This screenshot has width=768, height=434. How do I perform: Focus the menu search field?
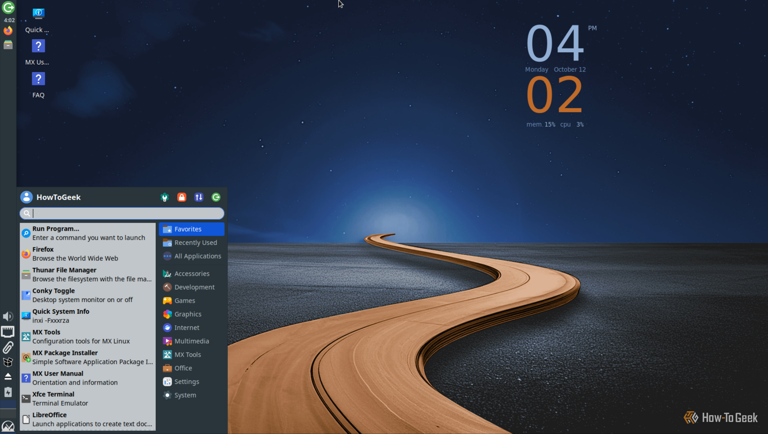pyautogui.click(x=122, y=213)
